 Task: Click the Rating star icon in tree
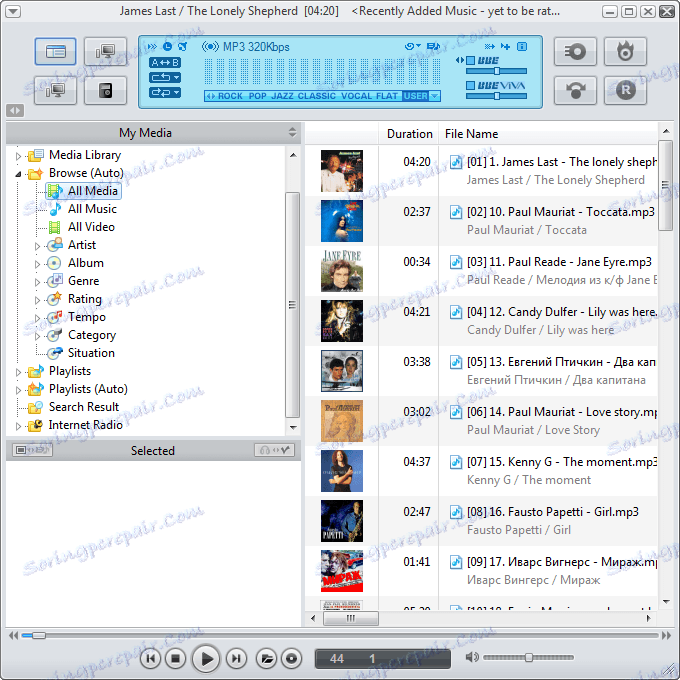click(x=55, y=299)
